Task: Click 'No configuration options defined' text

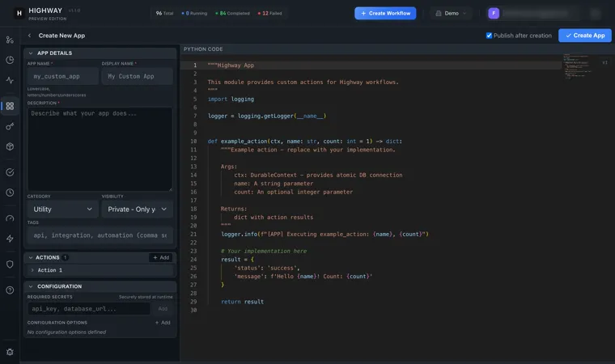Action: 66,332
